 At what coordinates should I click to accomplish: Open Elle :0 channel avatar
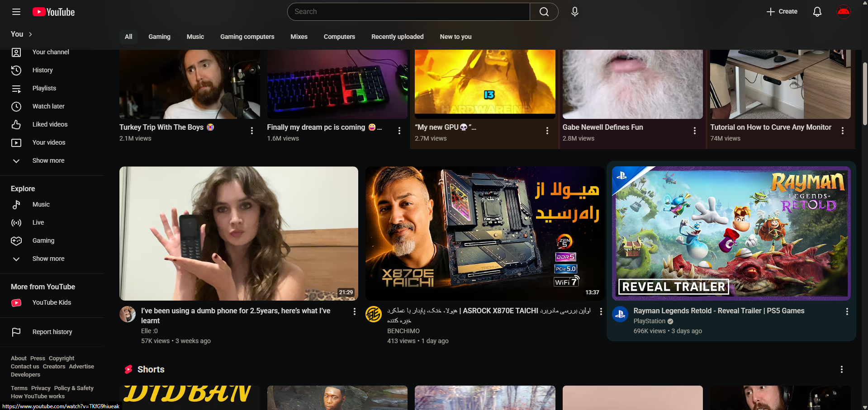[x=128, y=314]
